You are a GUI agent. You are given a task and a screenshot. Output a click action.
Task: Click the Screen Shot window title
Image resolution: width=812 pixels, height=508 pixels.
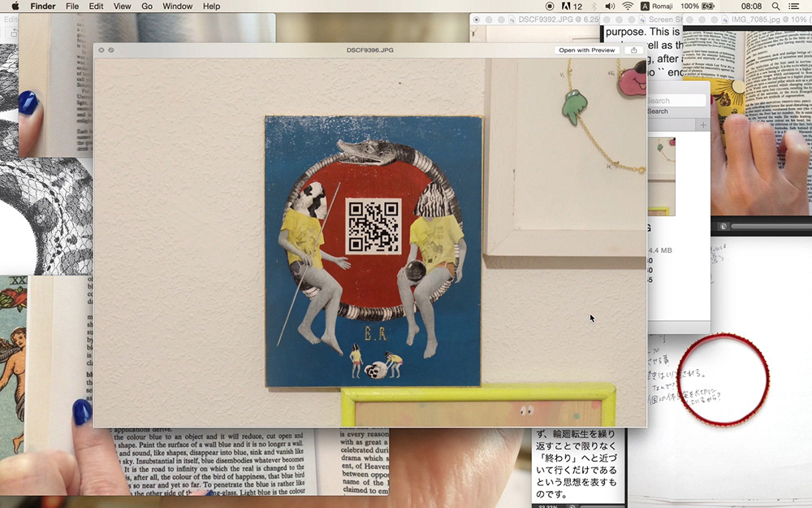pos(666,20)
